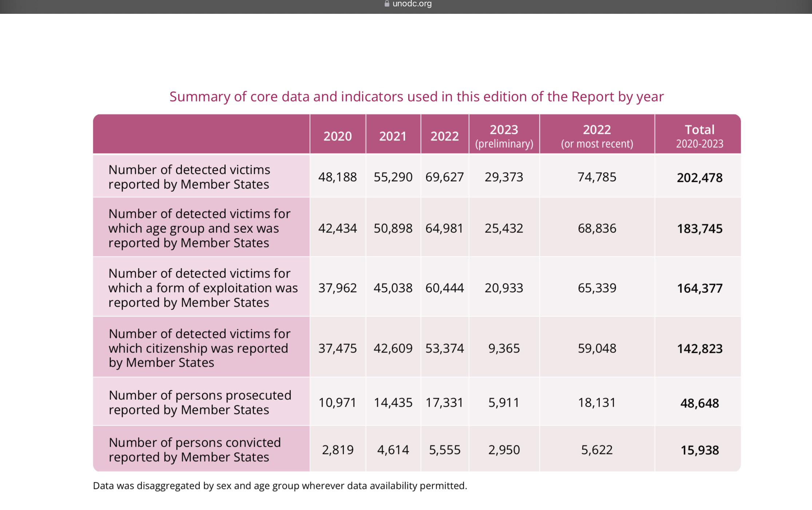Click row label about form of exploitation
The height and width of the screenshot is (510, 812).
tap(203, 288)
